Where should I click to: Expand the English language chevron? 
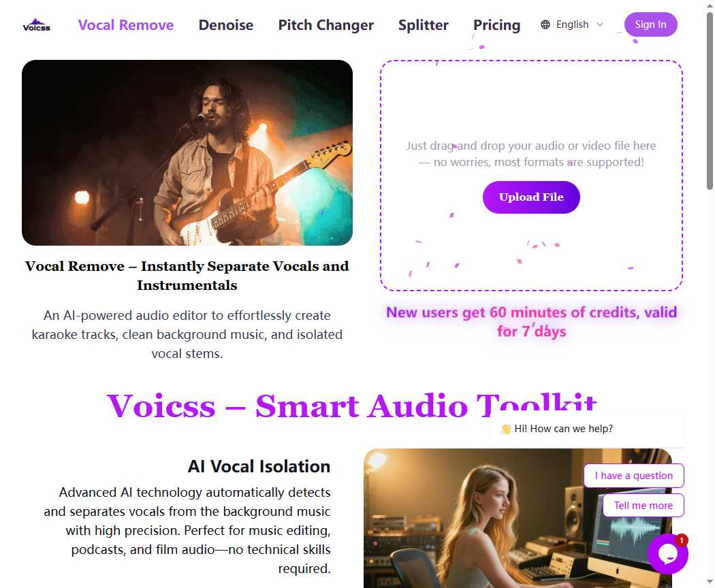coord(600,24)
